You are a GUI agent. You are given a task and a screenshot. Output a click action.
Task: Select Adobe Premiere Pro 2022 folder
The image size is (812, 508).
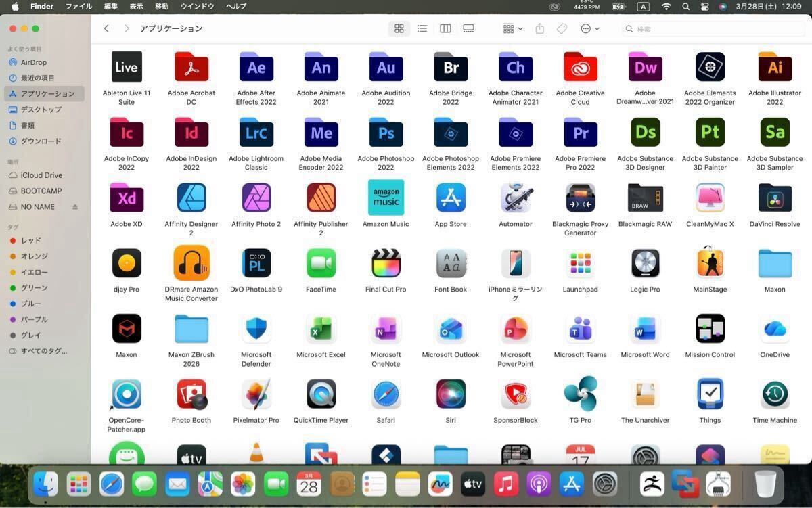[581, 133]
